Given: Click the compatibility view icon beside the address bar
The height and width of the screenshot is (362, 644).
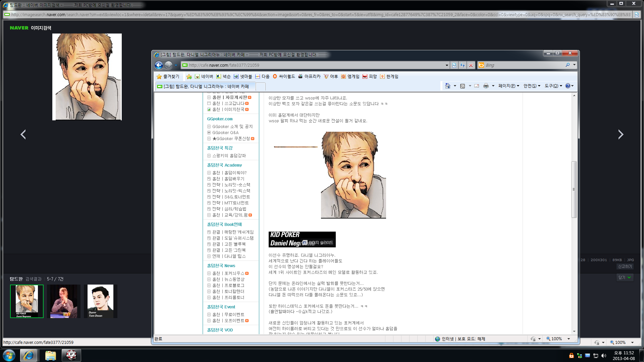Looking at the screenshot, I should pyautogui.click(x=454, y=65).
